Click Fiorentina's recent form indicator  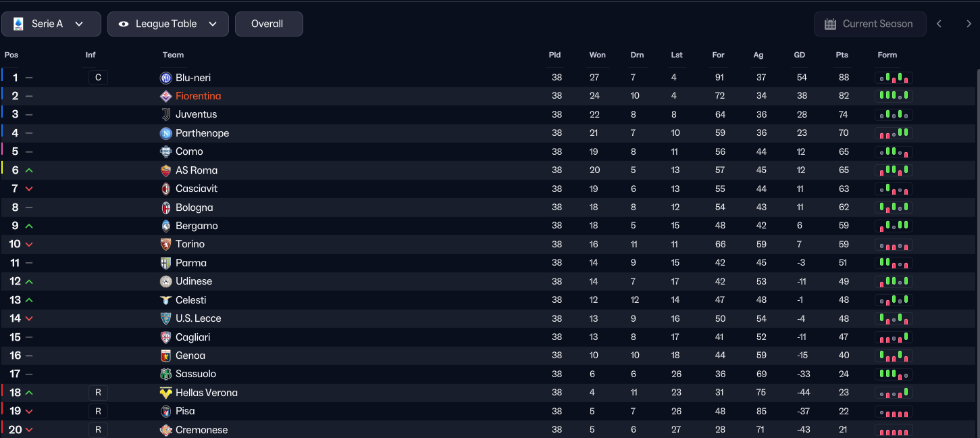(894, 96)
